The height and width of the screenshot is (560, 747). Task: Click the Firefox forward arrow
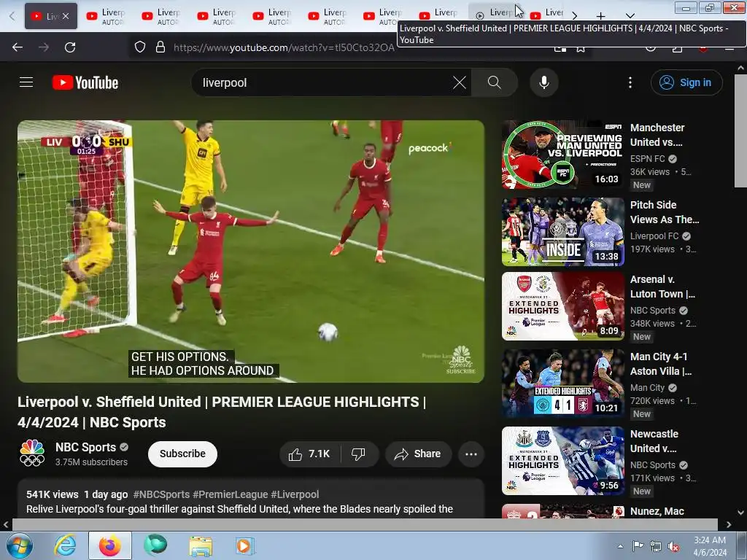click(44, 47)
